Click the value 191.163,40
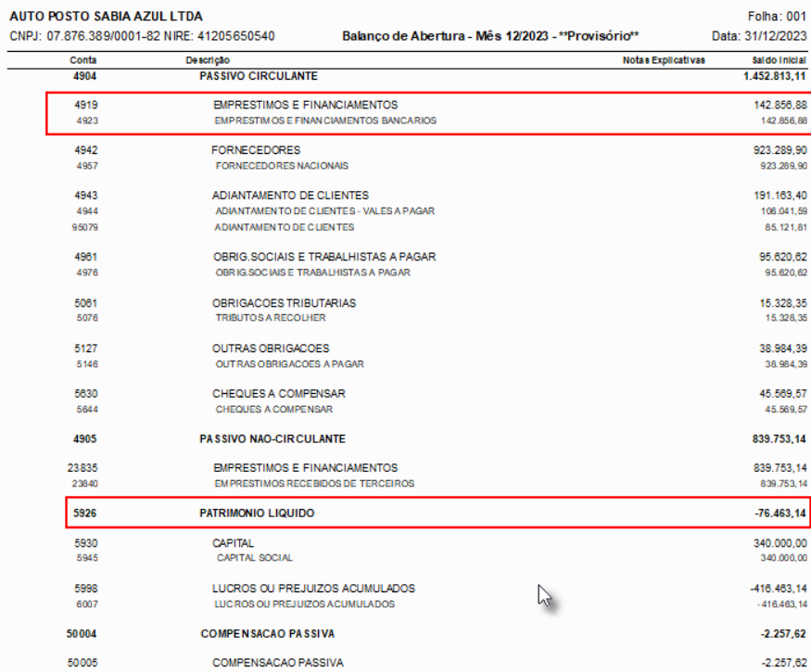 [x=780, y=196]
